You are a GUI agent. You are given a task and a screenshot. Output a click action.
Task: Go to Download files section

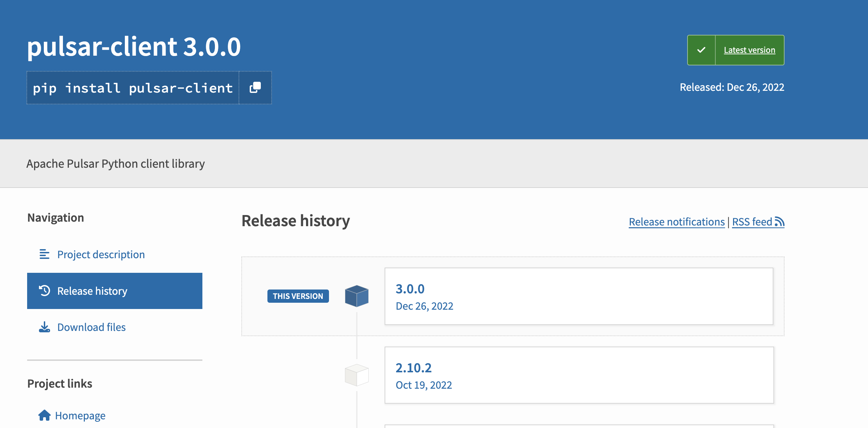(91, 327)
